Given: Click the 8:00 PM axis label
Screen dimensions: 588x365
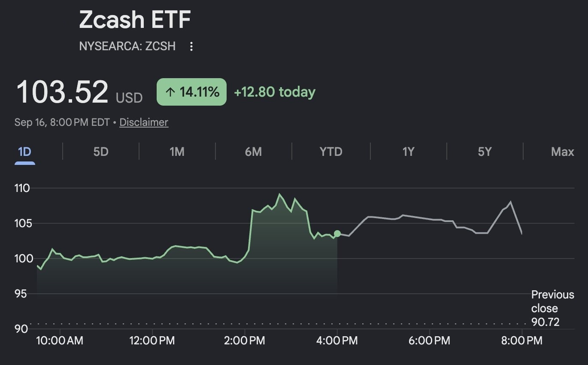Looking at the screenshot, I should (521, 341).
